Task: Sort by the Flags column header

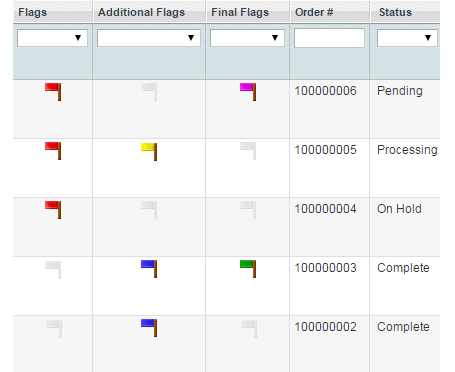Action: click(53, 12)
